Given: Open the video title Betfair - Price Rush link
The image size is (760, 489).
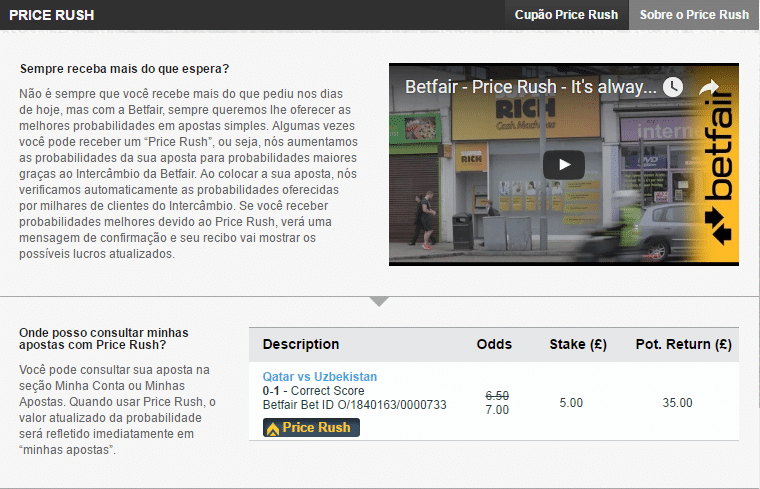Looking at the screenshot, I should pyautogui.click(x=530, y=87).
